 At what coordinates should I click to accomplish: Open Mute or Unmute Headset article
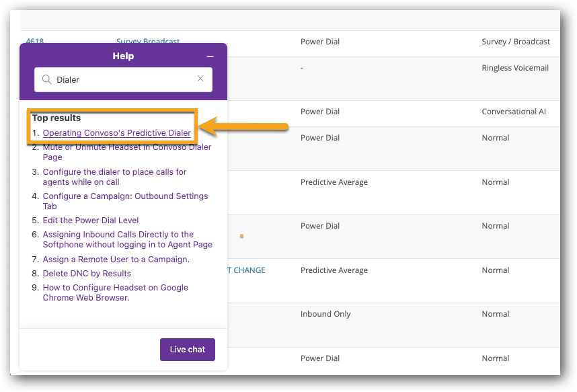[x=127, y=152]
